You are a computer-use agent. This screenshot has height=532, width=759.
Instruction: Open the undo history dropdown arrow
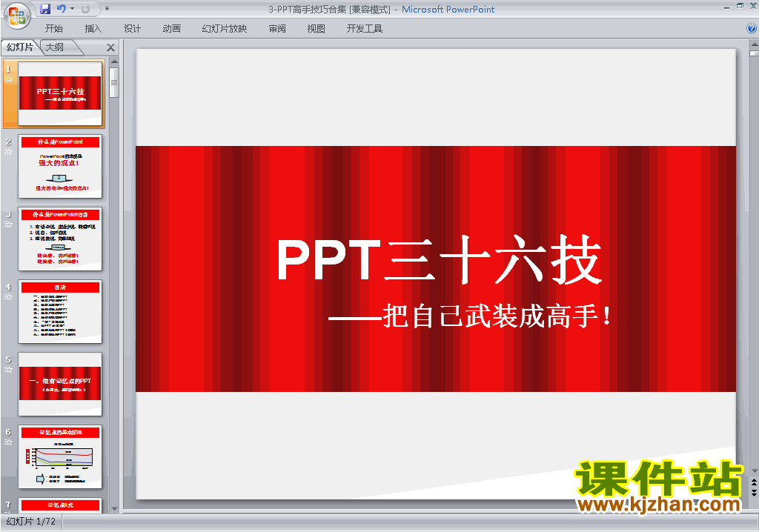coord(72,9)
